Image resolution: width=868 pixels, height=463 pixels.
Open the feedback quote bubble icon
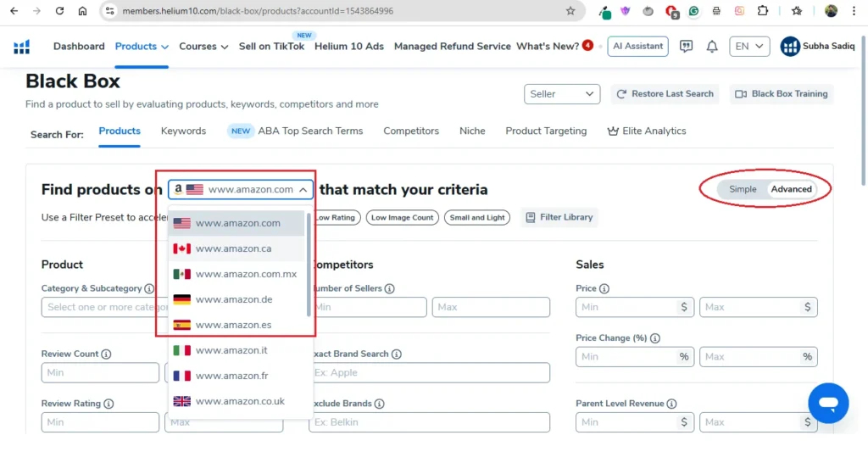pyautogui.click(x=686, y=47)
